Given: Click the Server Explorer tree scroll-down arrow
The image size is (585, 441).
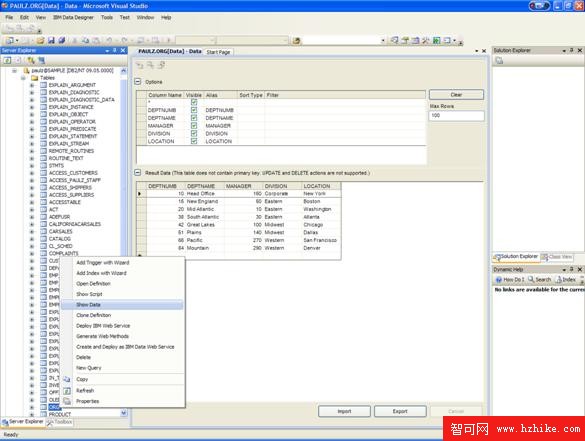Looking at the screenshot, I should [x=124, y=413].
